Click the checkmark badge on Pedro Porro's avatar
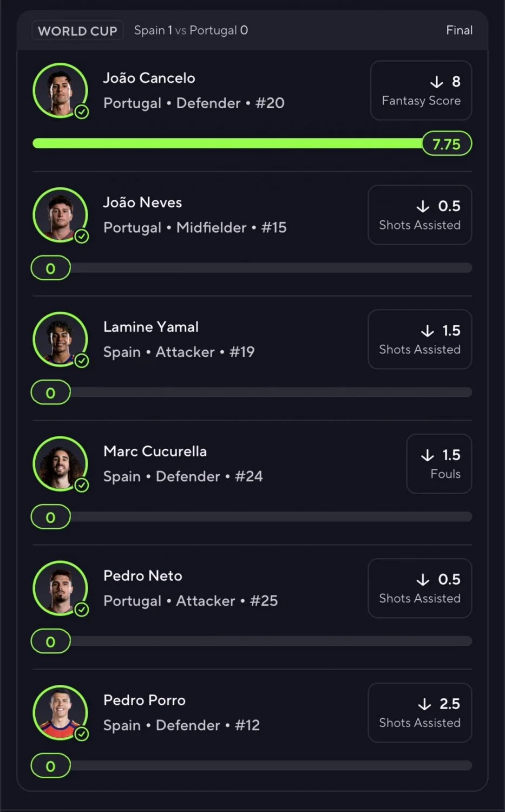Image resolution: width=505 pixels, height=812 pixels. click(82, 734)
